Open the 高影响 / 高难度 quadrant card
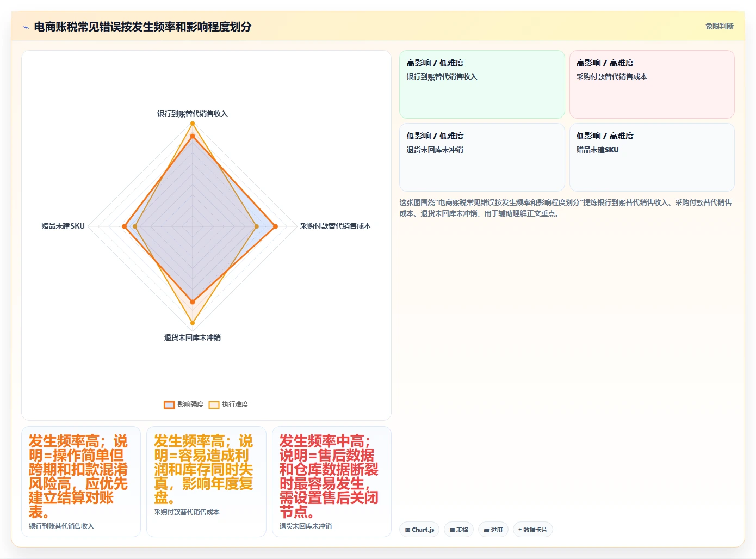This screenshot has width=756, height=559. pyautogui.click(x=652, y=84)
